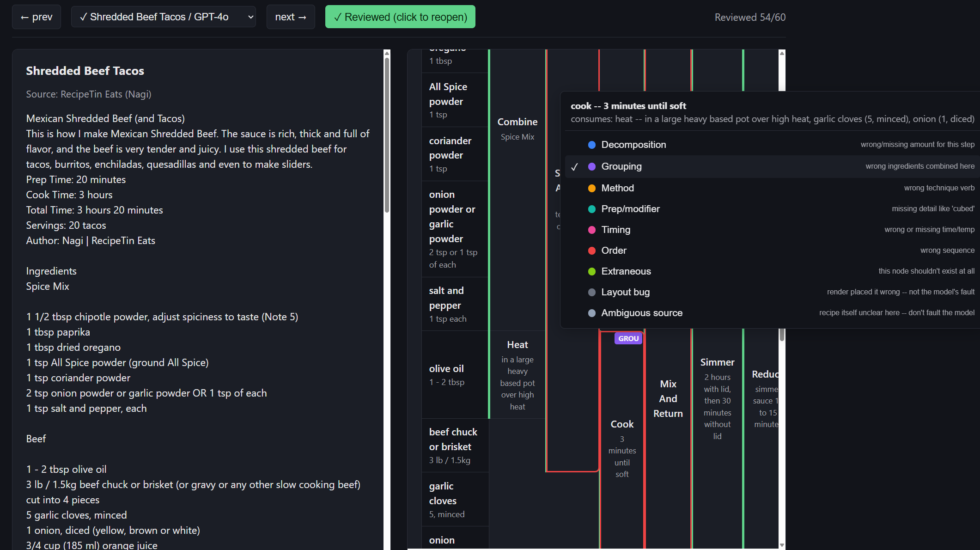
Task: Select the Timing error category
Action: tap(772, 230)
